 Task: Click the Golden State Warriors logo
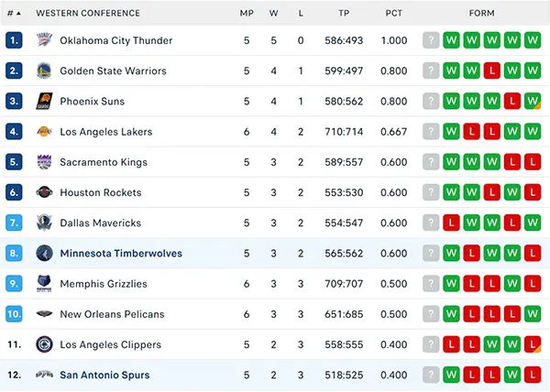(x=45, y=71)
